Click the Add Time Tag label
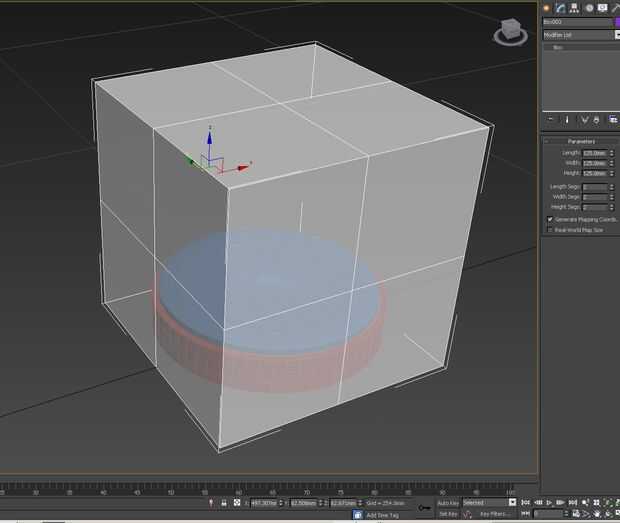Viewport: 620px width, 523px height. click(382, 515)
